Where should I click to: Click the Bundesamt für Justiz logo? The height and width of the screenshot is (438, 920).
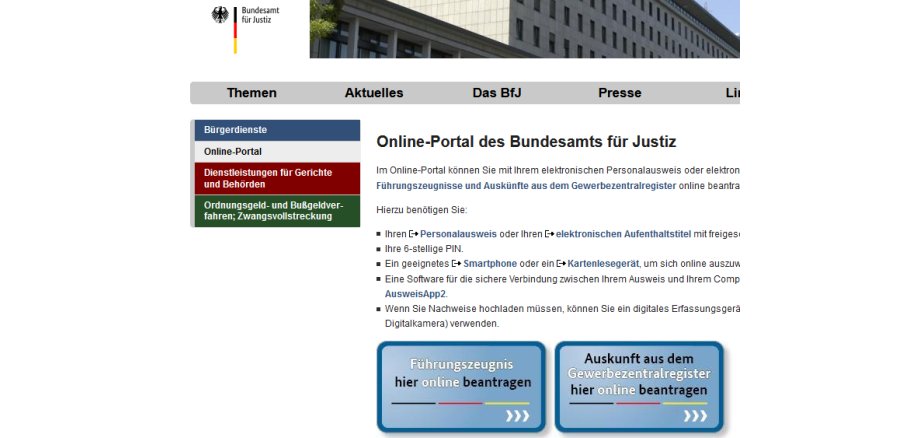tap(245, 28)
